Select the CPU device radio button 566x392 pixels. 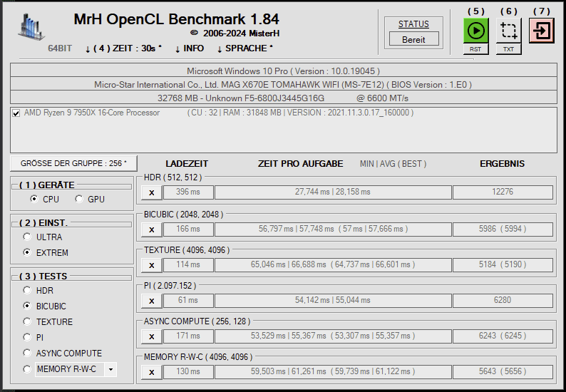pyautogui.click(x=34, y=199)
